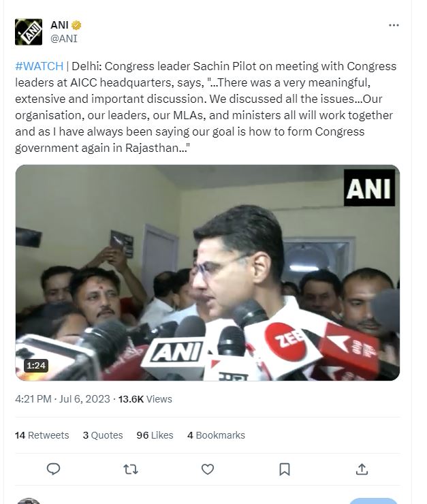Click the 1:24 video duration badge
The height and width of the screenshot is (504, 427).
[36, 366]
